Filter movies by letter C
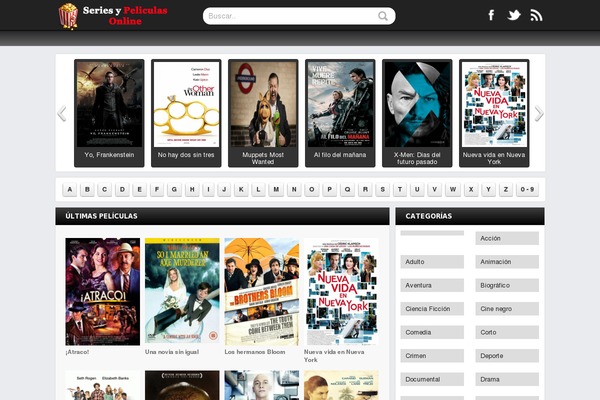Screen dimensions: 600x400 104,189
